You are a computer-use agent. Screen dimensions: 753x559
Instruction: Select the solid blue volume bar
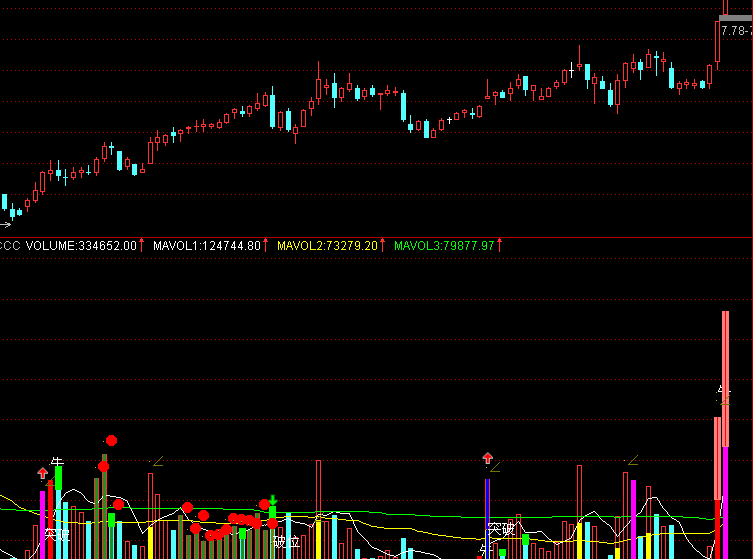[x=487, y=519]
